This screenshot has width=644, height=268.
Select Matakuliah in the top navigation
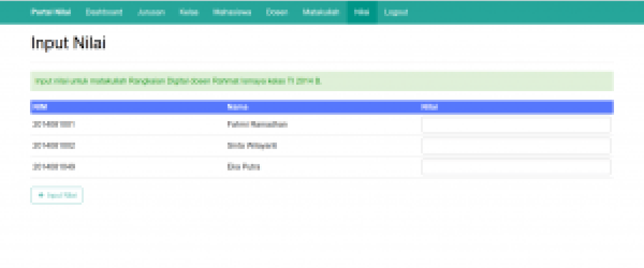320,12
